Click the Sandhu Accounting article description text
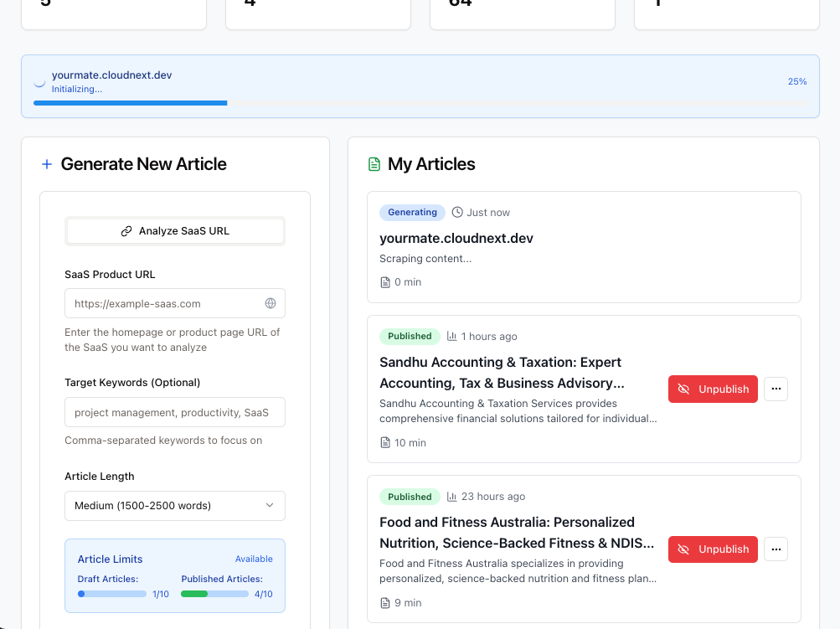 (x=518, y=411)
